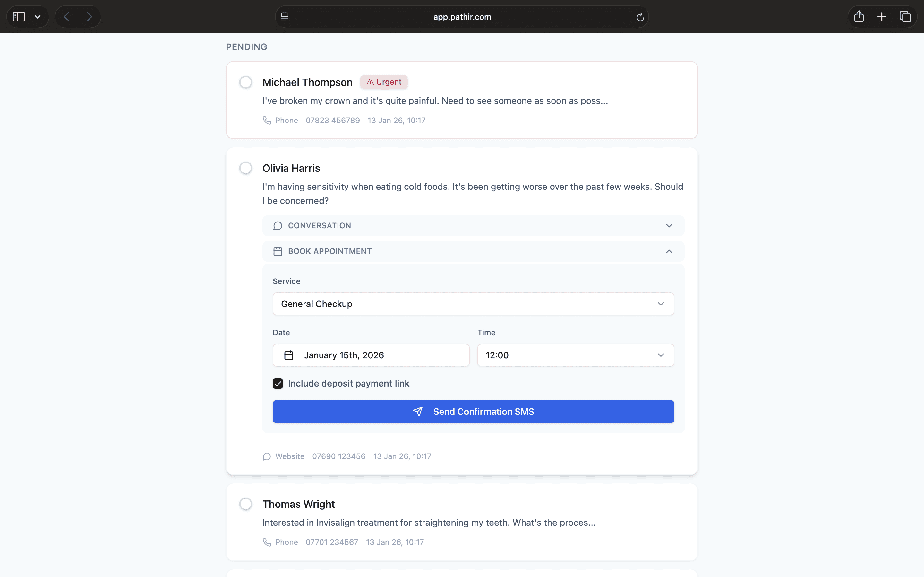Open Thomas Wright's enquiry card
924x577 pixels.
[x=429, y=523]
